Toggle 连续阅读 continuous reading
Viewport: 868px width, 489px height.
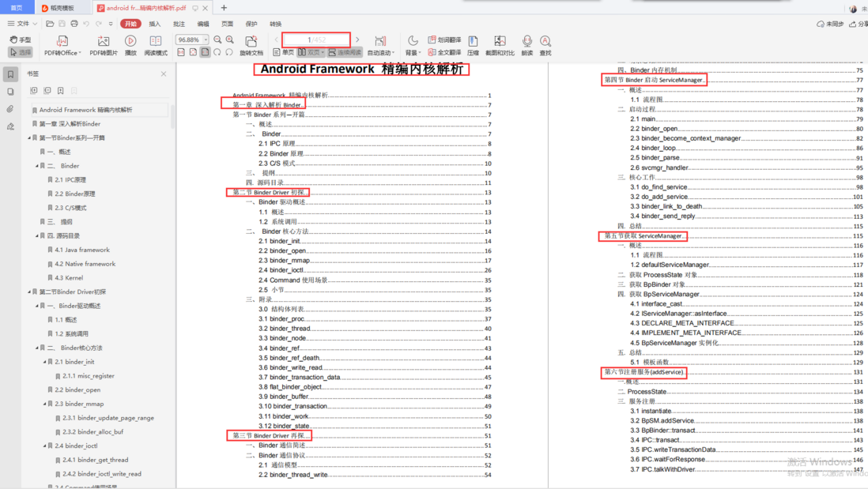(345, 53)
